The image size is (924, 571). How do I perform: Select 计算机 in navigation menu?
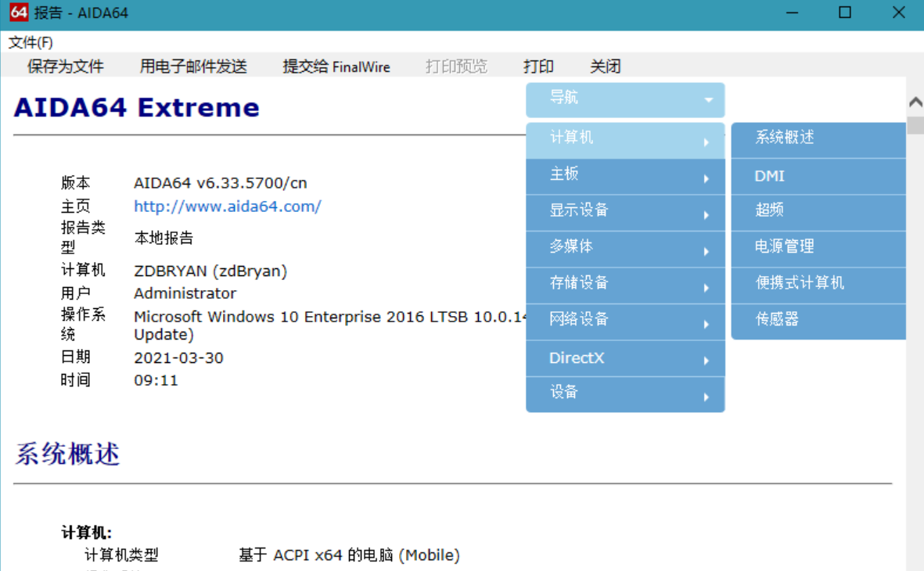(x=625, y=140)
